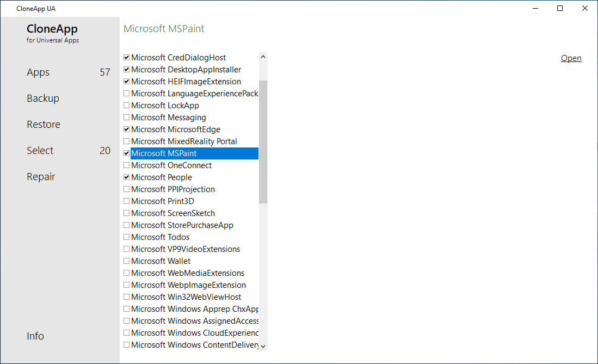Uncheck the Microsoft People checkbox

127,177
